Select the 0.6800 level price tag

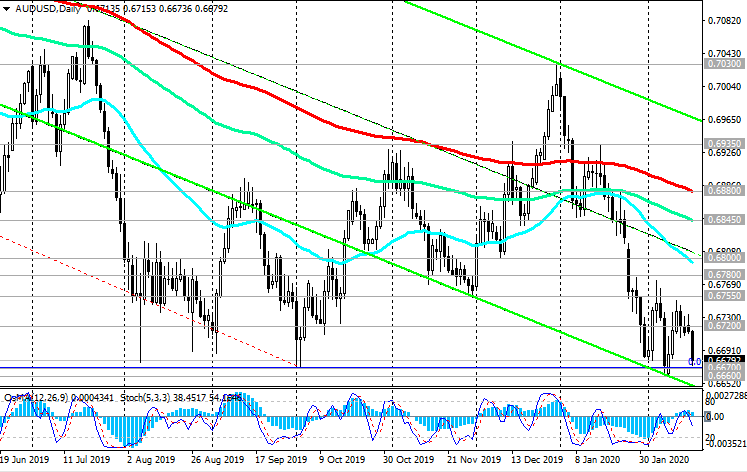pos(724,258)
